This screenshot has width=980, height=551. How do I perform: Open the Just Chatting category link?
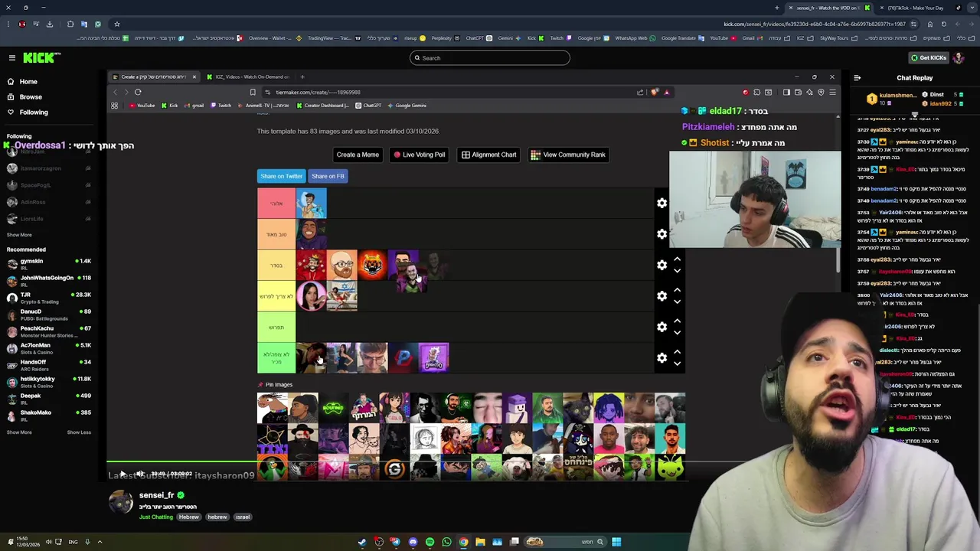click(156, 517)
